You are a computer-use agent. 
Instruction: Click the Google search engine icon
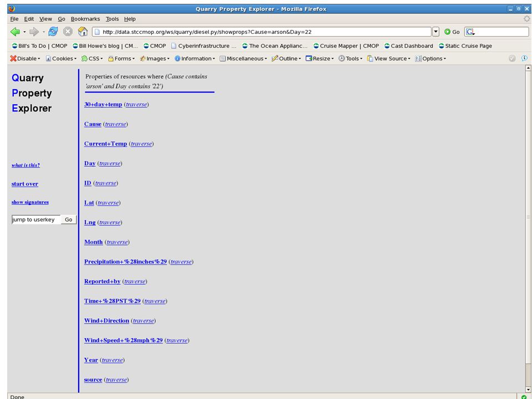click(470, 32)
